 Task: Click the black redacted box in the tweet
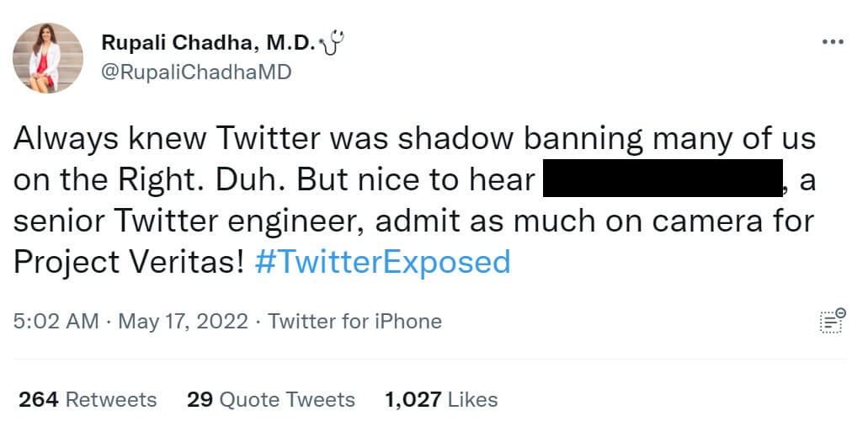[663, 179]
